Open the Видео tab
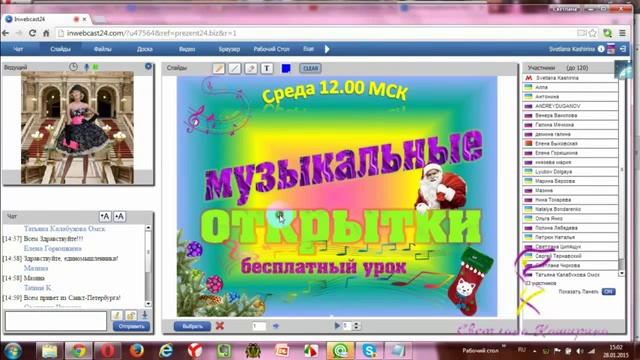 (x=187, y=49)
